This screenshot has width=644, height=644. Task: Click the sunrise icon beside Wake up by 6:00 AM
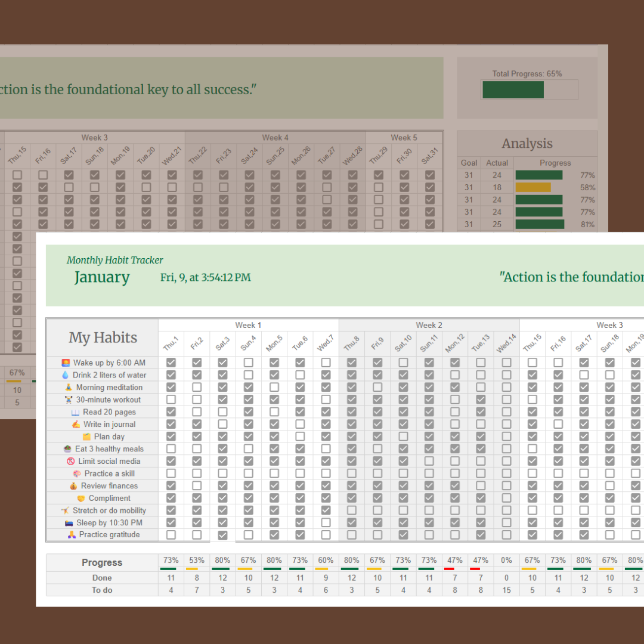coord(66,363)
